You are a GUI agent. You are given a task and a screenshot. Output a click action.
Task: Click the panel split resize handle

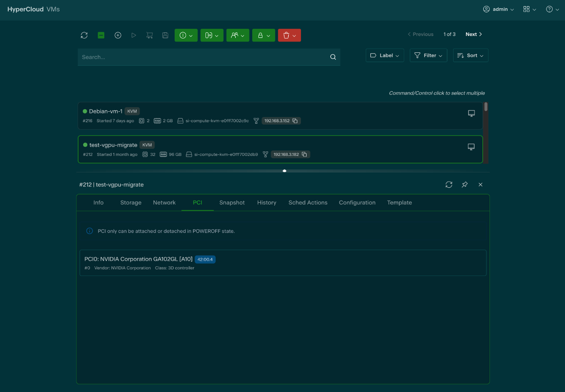(285, 171)
